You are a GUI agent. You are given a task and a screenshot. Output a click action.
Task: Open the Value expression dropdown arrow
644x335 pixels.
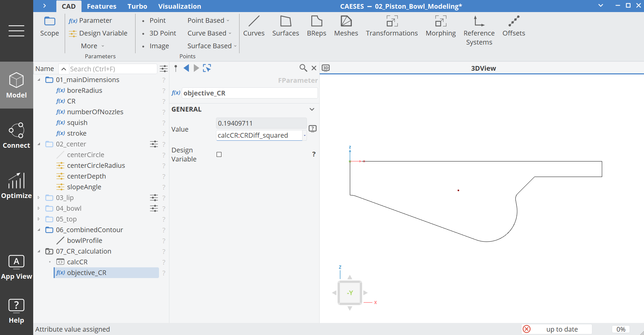tap(305, 135)
